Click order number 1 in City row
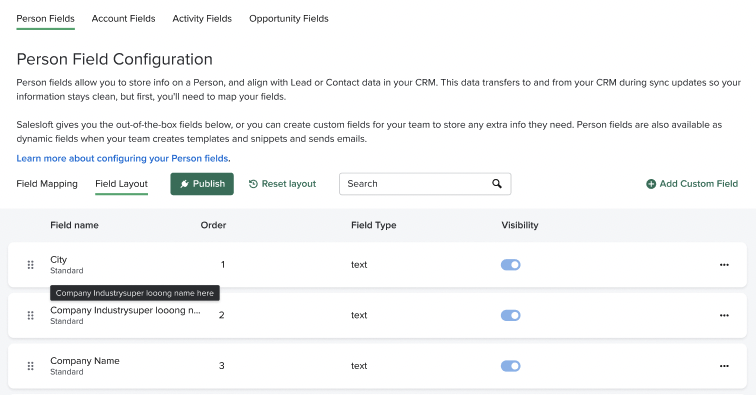The width and height of the screenshot is (756, 395). (x=223, y=265)
